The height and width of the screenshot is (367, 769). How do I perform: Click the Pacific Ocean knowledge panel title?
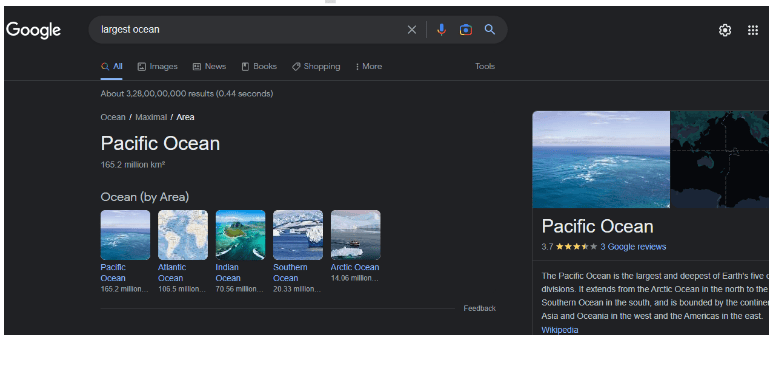[x=597, y=227]
